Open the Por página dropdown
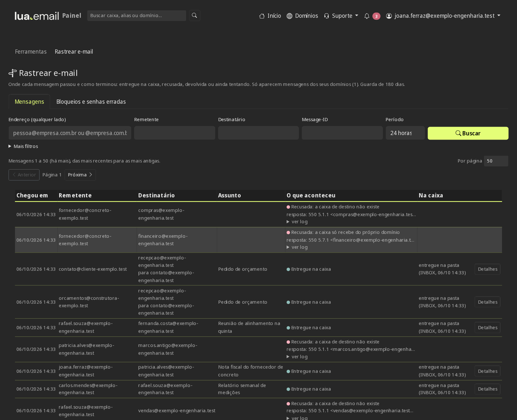Viewport: 517px width, 420px height. click(x=496, y=161)
